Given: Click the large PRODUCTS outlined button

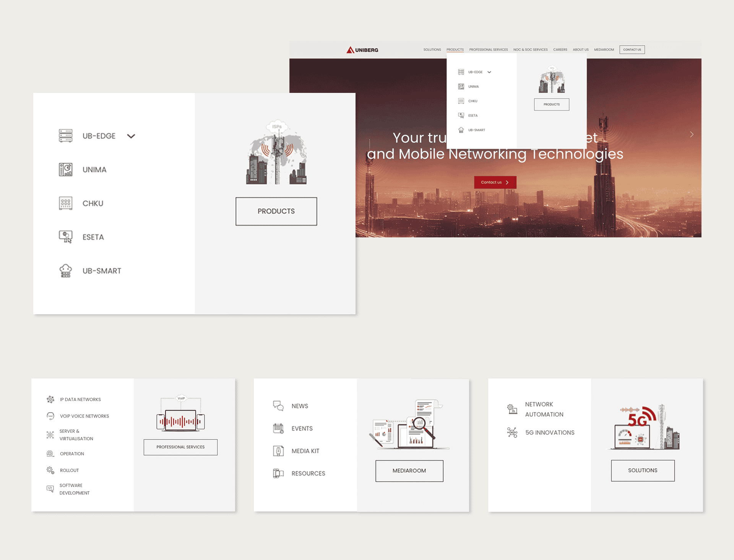Looking at the screenshot, I should click(276, 211).
